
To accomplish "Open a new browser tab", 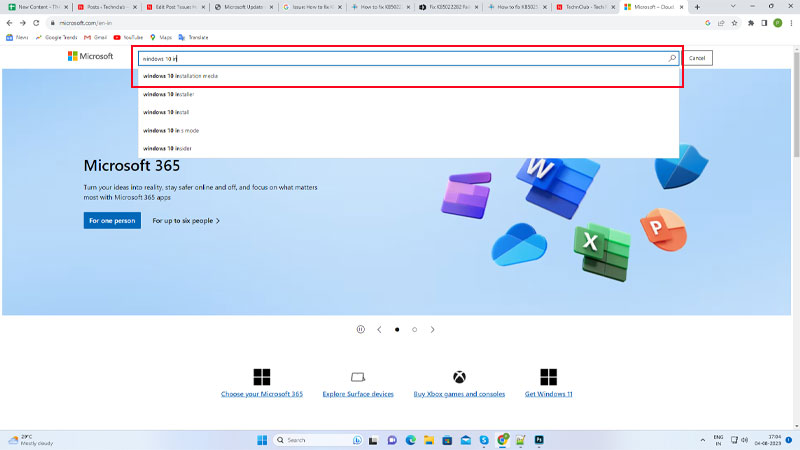I will coord(697,7).
